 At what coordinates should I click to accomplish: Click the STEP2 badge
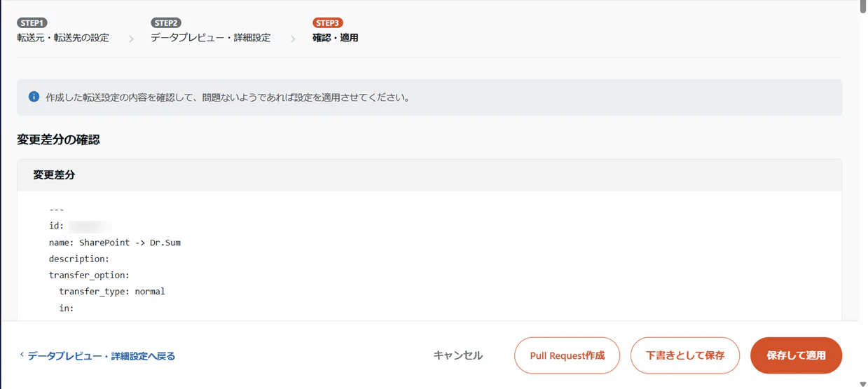(x=166, y=23)
